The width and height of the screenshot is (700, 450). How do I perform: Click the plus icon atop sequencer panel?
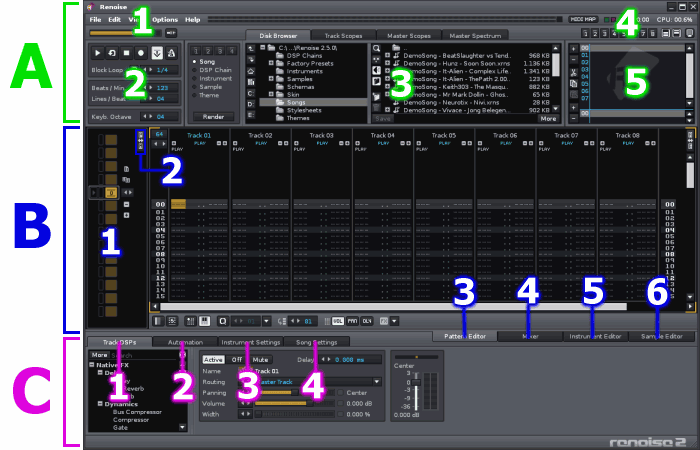click(x=574, y=48)
